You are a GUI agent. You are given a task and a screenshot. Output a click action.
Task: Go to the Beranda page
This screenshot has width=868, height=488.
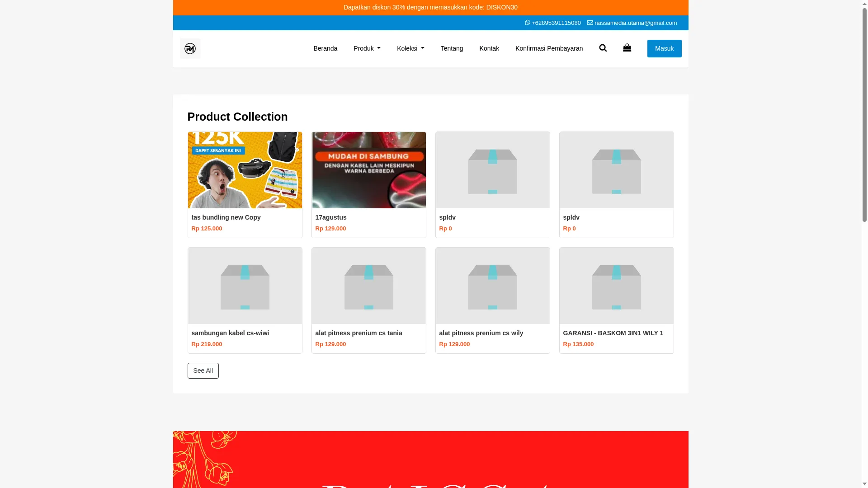point(325,48)
